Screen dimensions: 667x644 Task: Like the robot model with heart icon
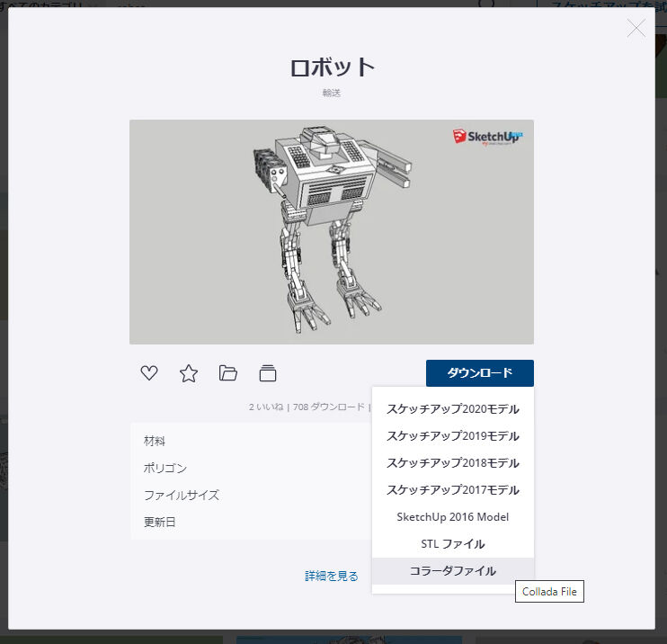[x=149, y=373]
